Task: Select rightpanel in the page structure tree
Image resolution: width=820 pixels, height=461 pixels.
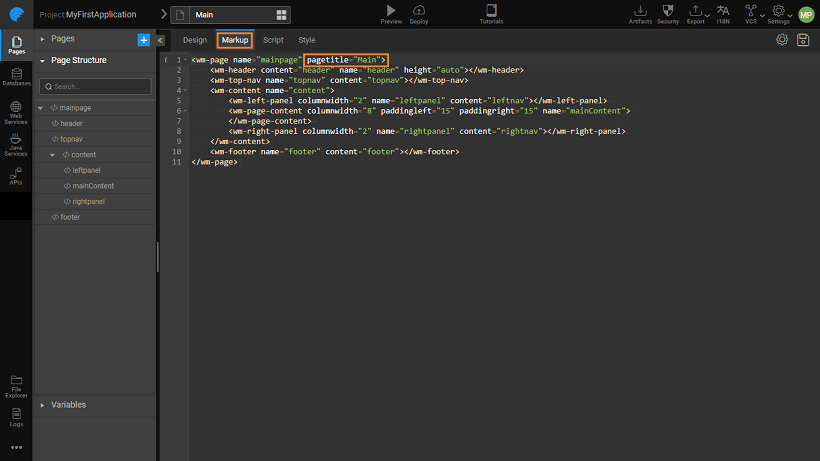Action: click(88, 202)
